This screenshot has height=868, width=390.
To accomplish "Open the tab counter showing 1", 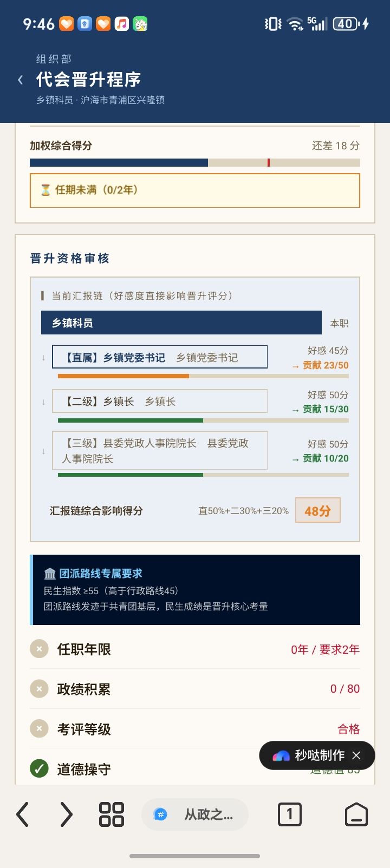I will coord(289,814).
